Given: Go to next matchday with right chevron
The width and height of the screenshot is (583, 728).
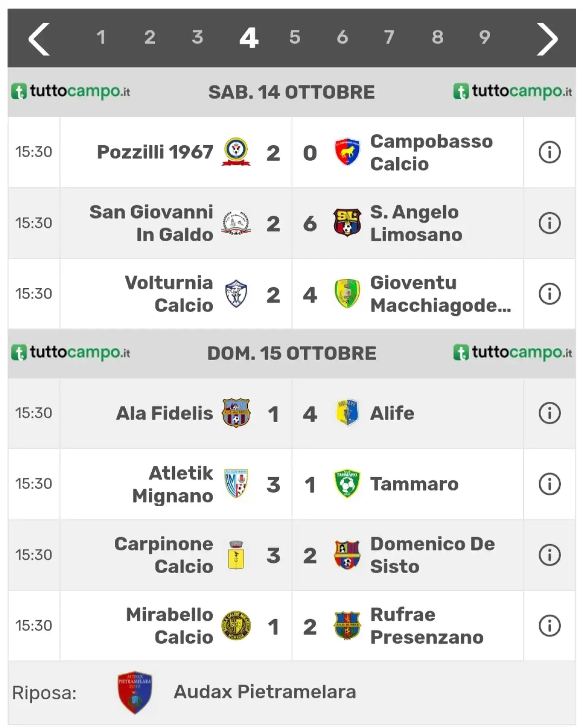Looking at the screenshot, I should point(547,39).
